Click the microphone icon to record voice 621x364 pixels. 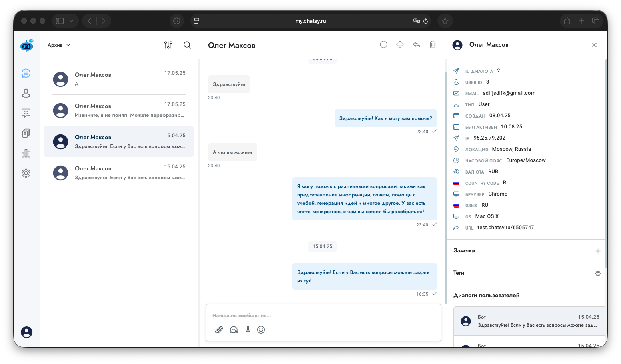point(248,330)
